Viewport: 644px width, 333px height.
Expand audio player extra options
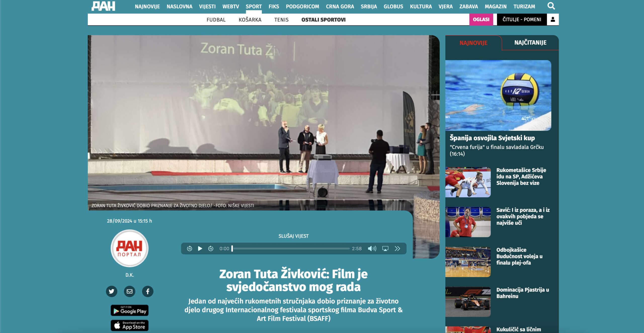(397, 249)
